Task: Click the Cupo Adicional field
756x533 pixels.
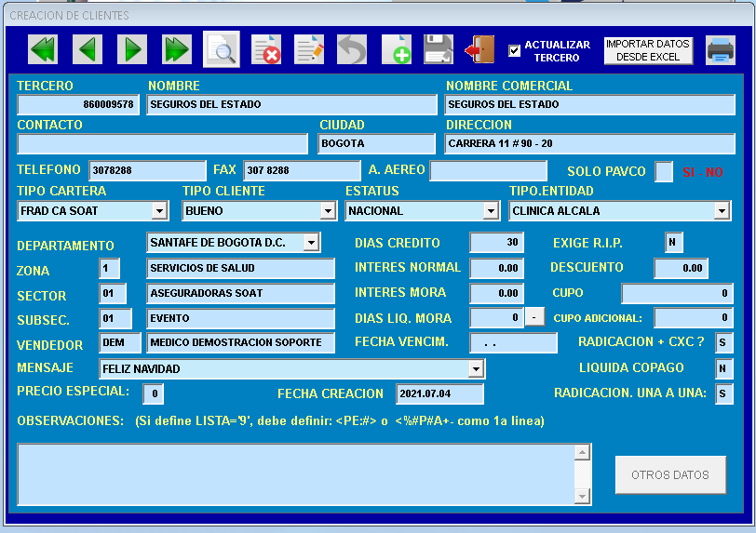Action: coord(694,317)
